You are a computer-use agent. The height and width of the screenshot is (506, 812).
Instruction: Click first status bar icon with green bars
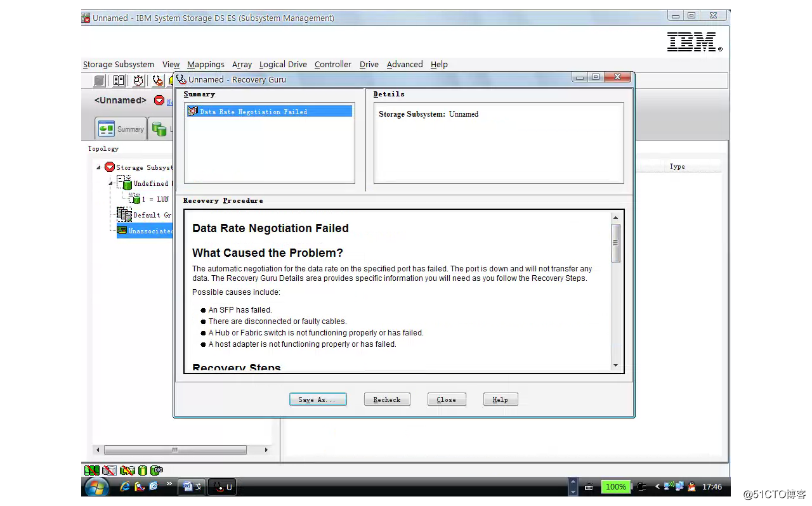pyautogui.click(x=92, y=470)
